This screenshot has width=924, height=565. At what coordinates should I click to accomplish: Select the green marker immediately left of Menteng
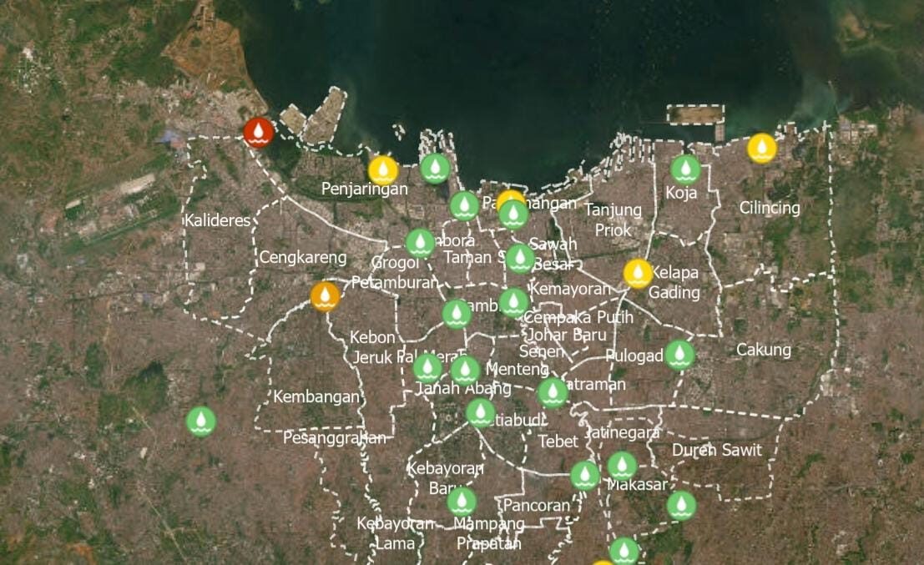click(x=465, y=370)
